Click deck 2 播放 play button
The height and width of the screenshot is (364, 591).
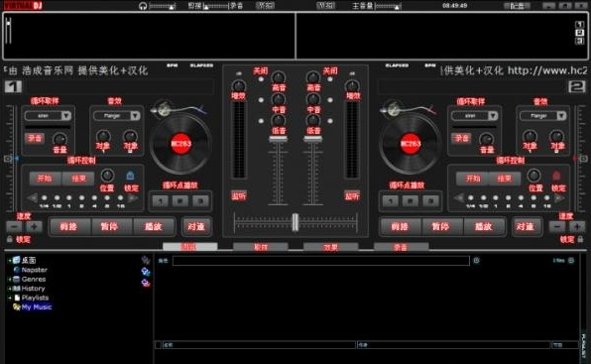pos(484,226)
